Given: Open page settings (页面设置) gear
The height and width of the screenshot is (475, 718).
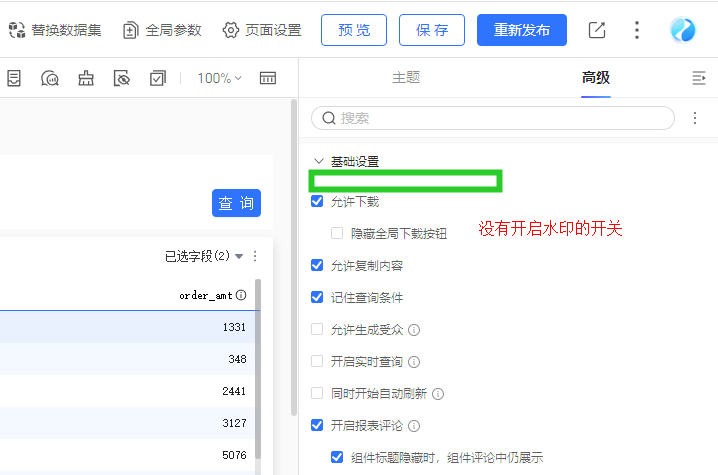Looking at the screenshot, I should pos(262,30).
